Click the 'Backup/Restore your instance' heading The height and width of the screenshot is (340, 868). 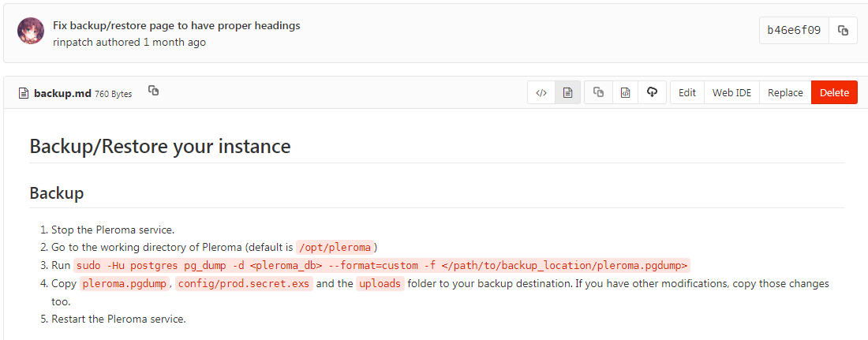point(160,146)
